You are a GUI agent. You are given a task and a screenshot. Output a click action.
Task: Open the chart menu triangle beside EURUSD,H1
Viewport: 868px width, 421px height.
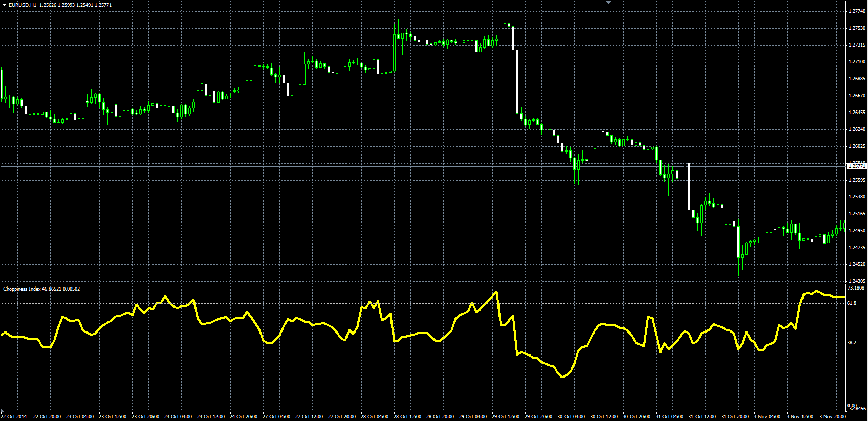pos(4,5)
